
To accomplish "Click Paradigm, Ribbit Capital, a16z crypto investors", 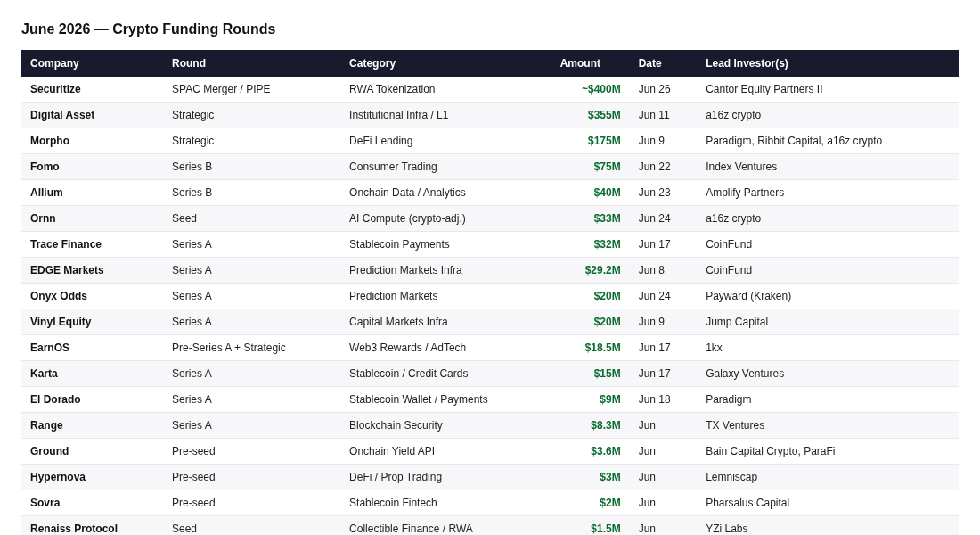I will (794, 141).
